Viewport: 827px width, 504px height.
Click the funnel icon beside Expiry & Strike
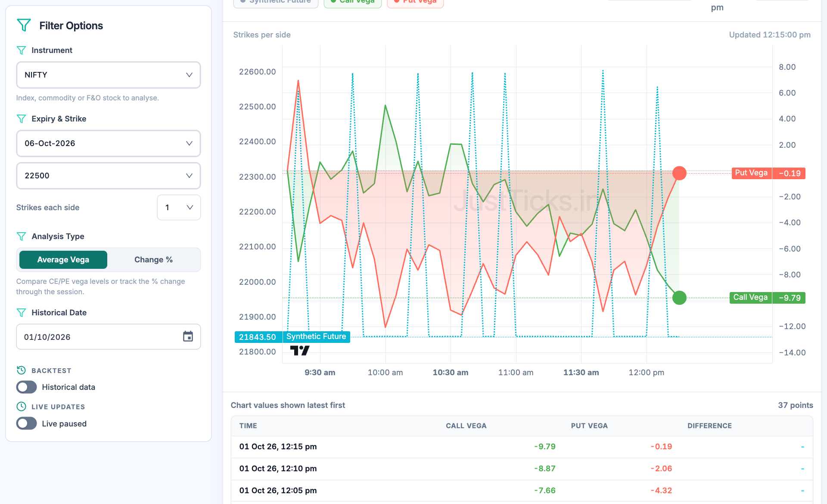pyautogui.click(x=21, y=119)
